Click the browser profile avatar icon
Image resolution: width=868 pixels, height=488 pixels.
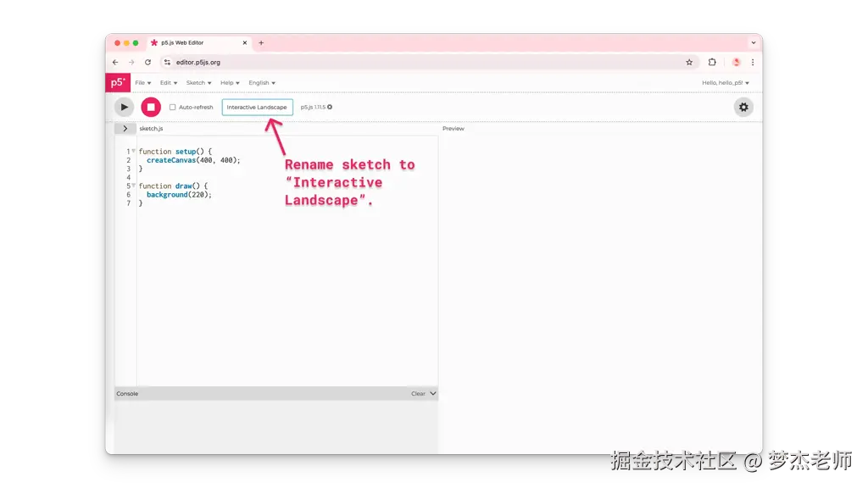[x=735, y=61]
